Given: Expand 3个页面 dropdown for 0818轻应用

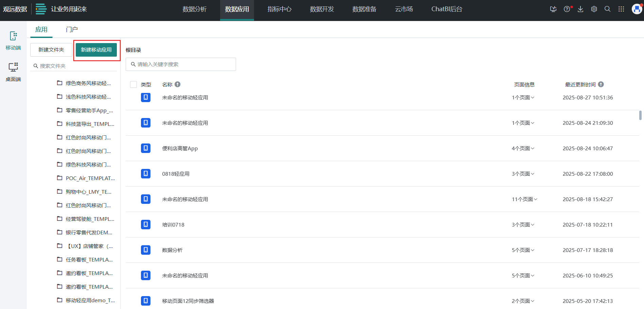Looking at the screenshot, I should point(523,174).
